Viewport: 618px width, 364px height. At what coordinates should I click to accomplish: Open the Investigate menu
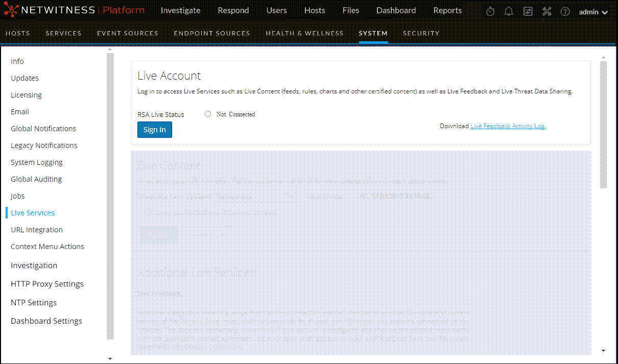(x=180, y=10)
